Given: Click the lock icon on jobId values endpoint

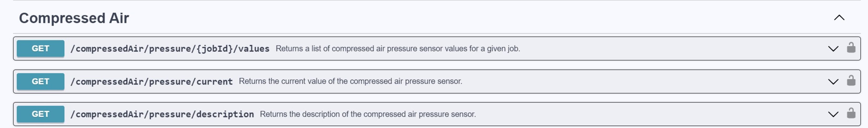Looking at the screenshot, I should (851, 48).
